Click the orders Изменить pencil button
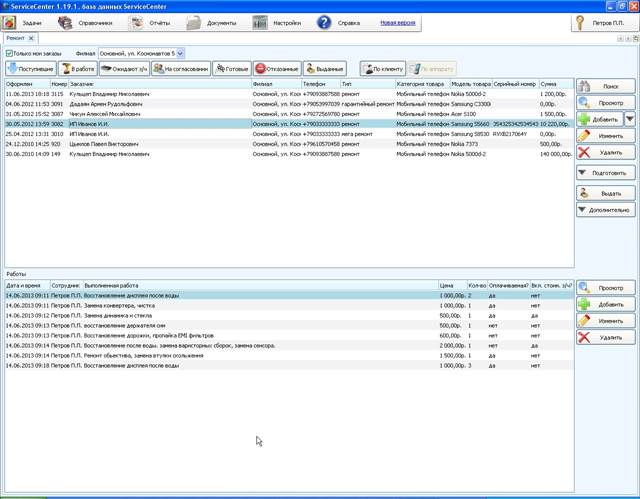Screen dimensions: 640x499 click(606, 136)
